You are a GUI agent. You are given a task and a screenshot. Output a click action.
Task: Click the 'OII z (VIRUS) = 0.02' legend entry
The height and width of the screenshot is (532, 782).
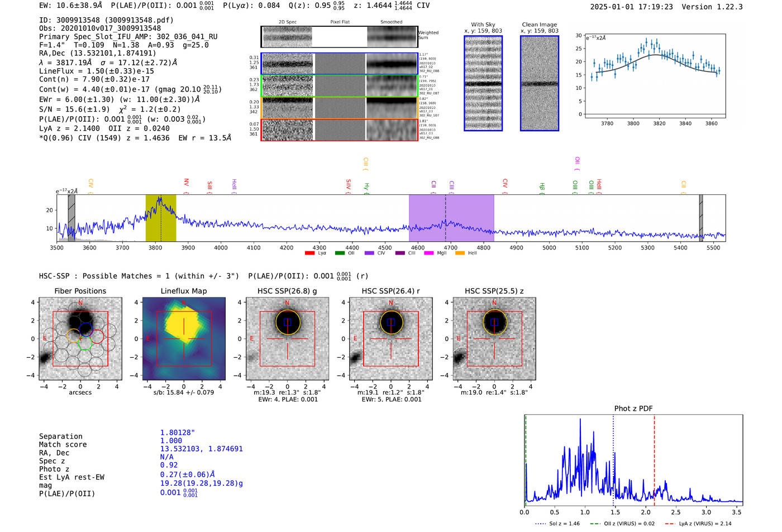click(622, 524)
